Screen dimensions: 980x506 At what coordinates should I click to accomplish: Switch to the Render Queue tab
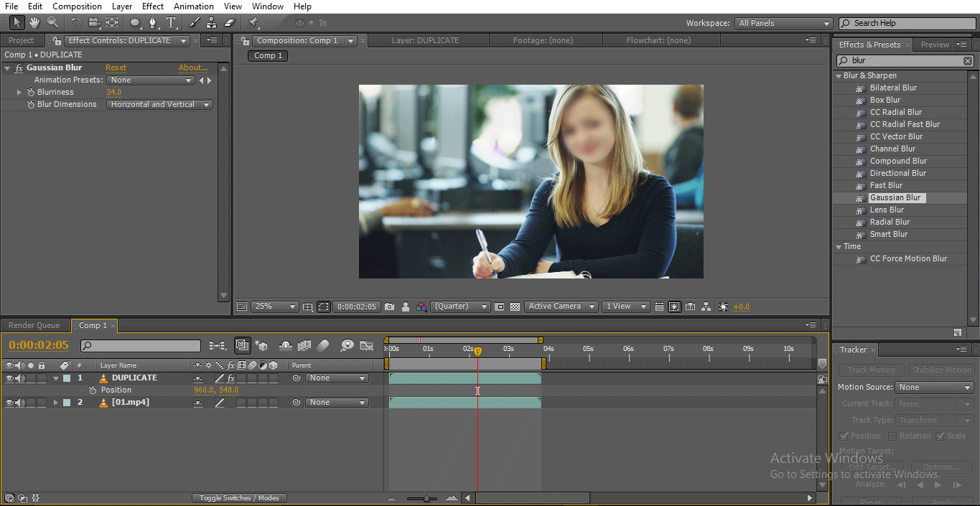(34, 326)
